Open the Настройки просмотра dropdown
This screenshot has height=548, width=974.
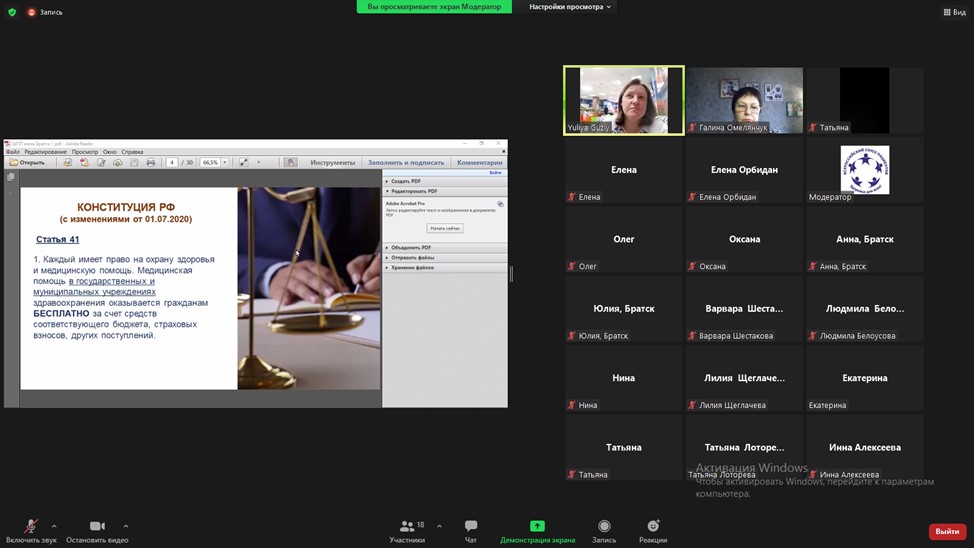coord(570,7)
